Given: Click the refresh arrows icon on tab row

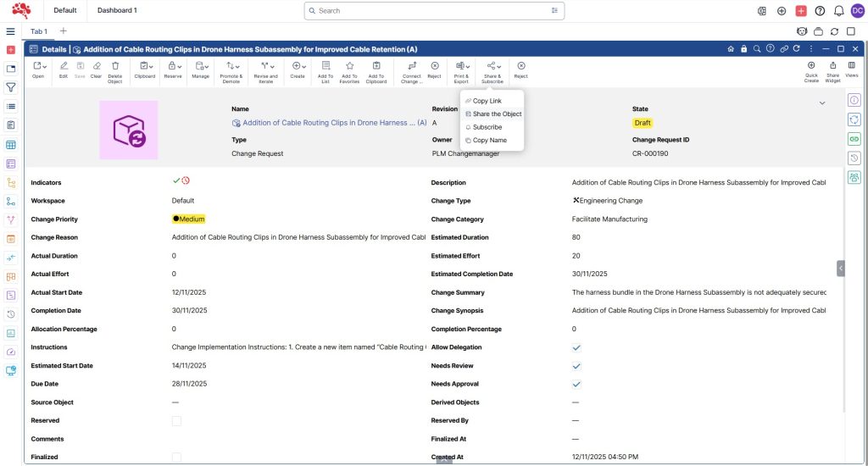Looking at the screenshot, I should coord(834,31).
